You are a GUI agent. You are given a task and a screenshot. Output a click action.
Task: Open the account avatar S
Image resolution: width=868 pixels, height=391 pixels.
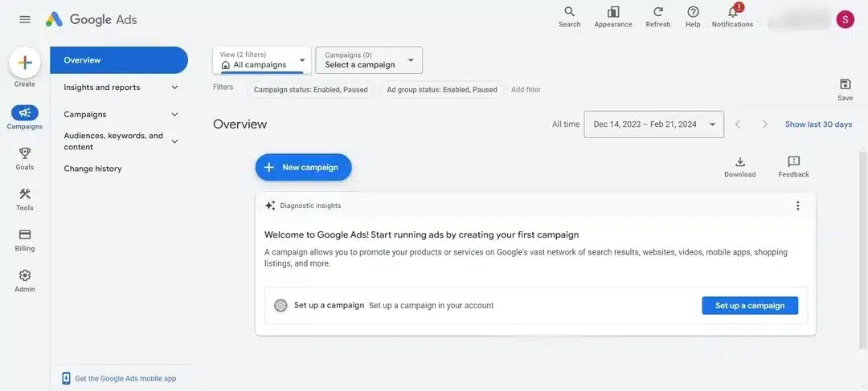845,19
